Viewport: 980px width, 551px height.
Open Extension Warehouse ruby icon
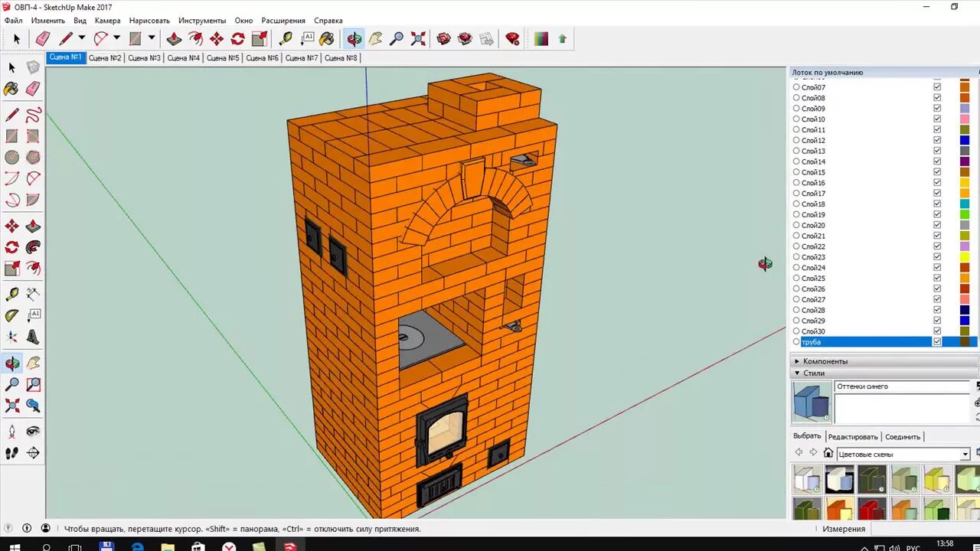[x=513, y=38]
